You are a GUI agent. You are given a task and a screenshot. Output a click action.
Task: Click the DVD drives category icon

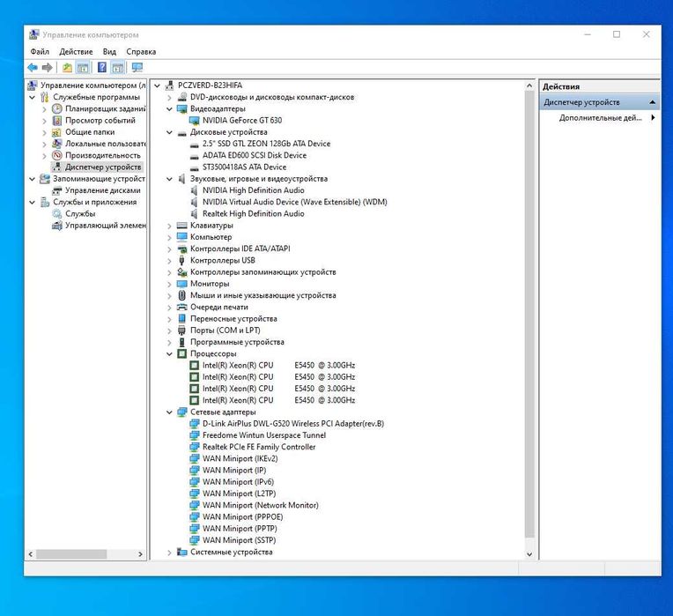click(182, 97)
